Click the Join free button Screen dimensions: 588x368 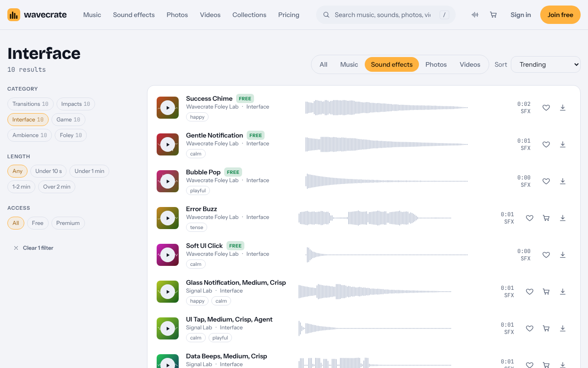[560, 15]
